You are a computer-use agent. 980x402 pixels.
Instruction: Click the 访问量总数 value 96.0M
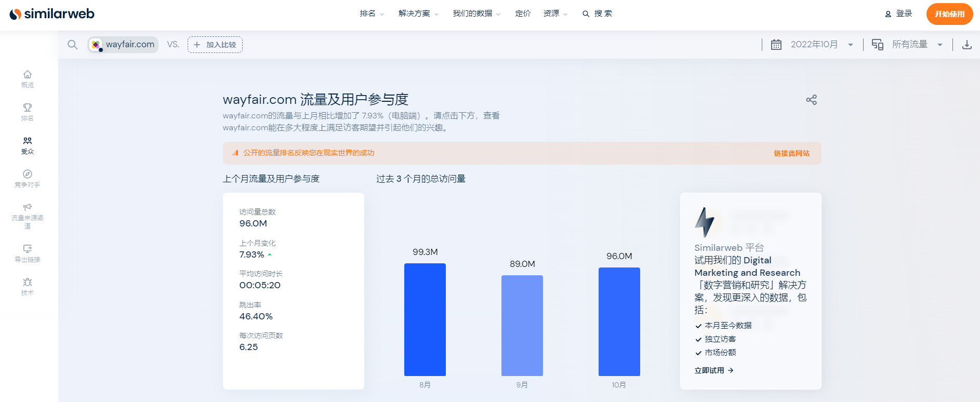253,223
